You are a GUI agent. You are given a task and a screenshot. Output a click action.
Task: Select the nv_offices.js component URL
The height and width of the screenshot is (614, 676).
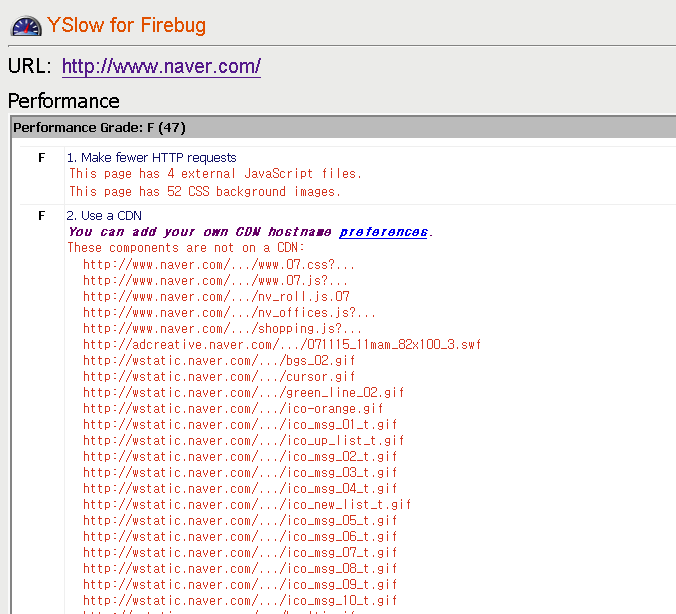(x=229, y=313)
